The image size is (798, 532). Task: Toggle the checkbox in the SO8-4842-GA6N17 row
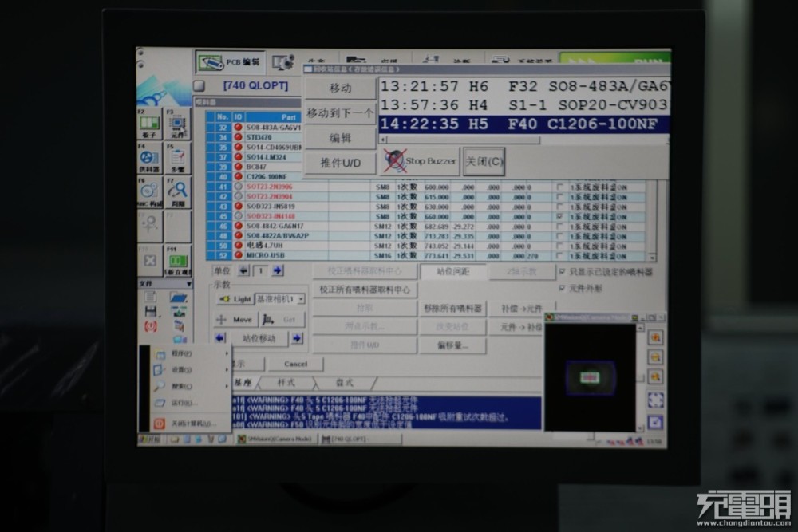click(560, 227)
